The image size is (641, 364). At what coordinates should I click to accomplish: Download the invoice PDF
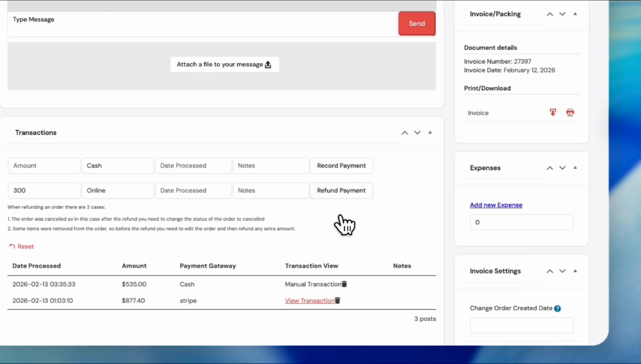pyautogui.click(x=553, y=113)
